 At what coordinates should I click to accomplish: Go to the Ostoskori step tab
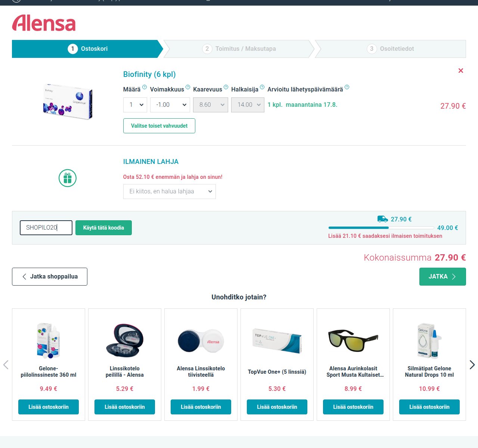[x=87, y=49]
